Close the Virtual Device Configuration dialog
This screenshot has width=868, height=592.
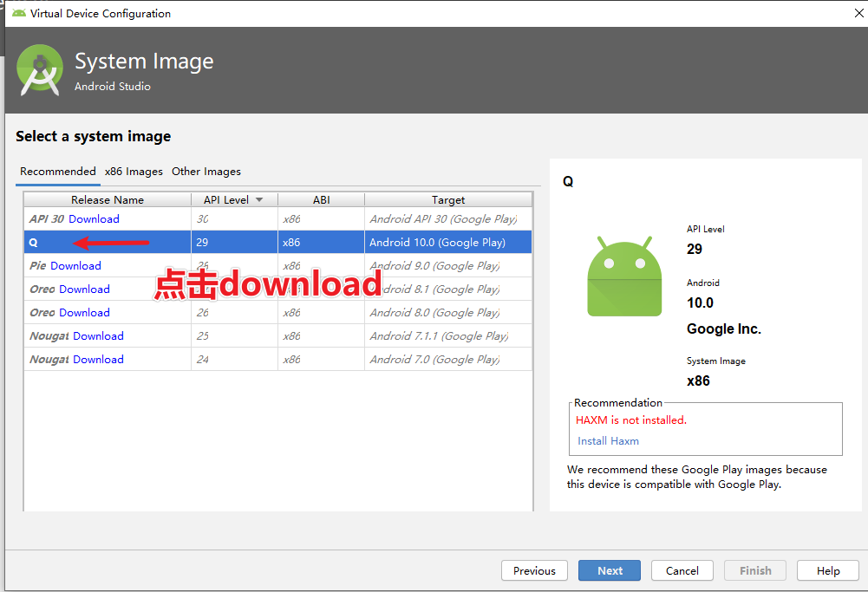pyautogui.click(x=858, y=13)
